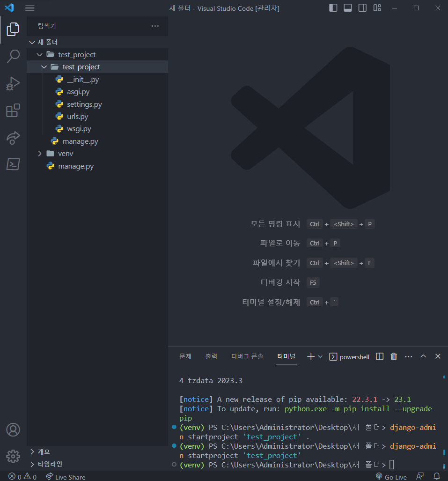
Task: Open the Extensions view
Action: [x=13, y=111]
